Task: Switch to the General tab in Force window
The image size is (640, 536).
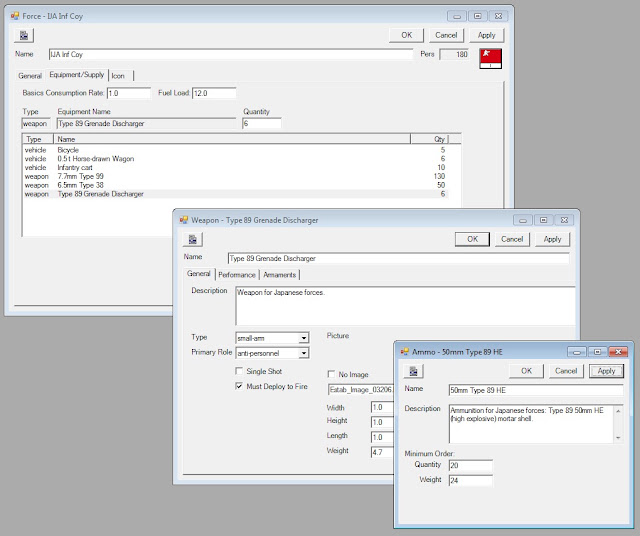Action: 30,76
